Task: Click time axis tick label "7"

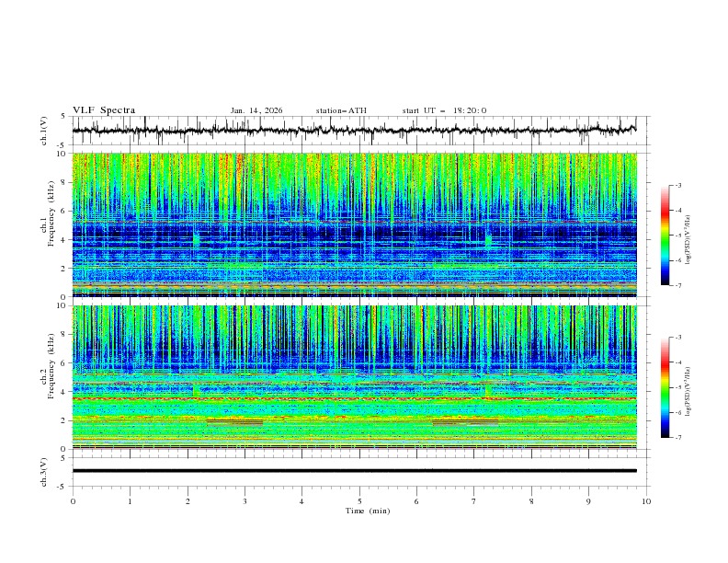Action: pyautogui.click(x=474, y=501)
